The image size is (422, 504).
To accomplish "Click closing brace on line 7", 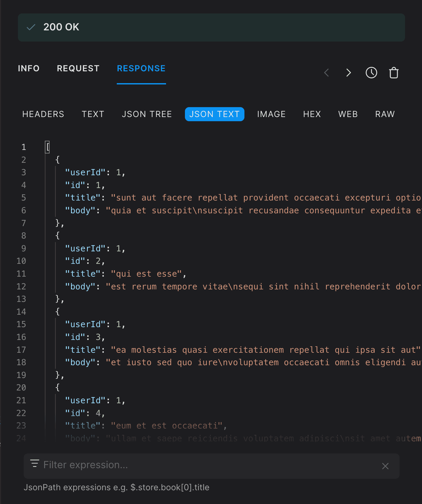I will click(x=60, y=223).
